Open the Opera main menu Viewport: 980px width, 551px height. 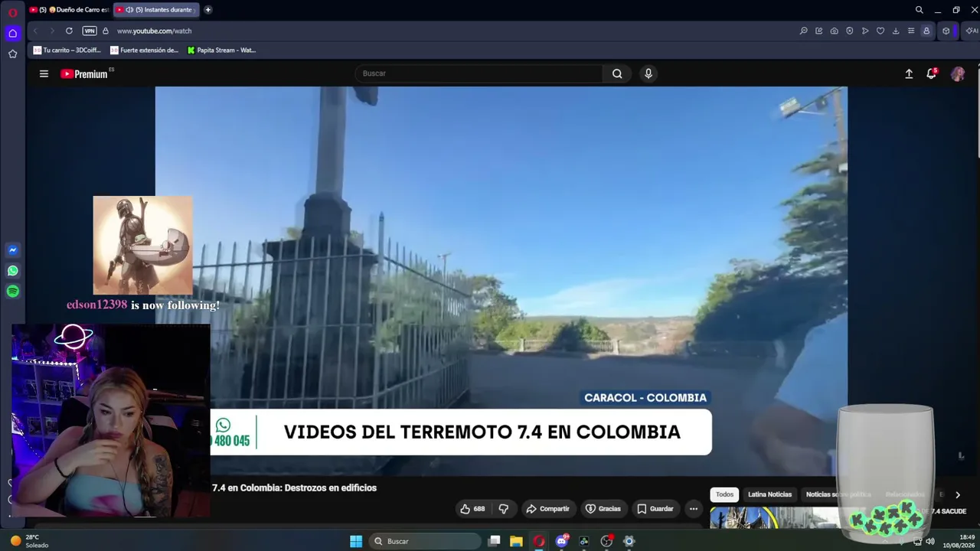click(12, 12)
